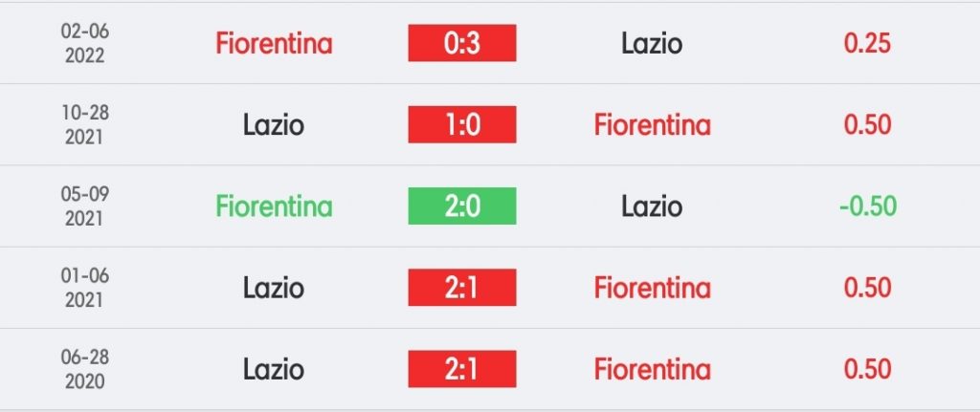Screen dimensions: 980x412
Task: Click Lazio in the 05-09 2021 row
Action: pyautogui.click(x=651, y=206)
